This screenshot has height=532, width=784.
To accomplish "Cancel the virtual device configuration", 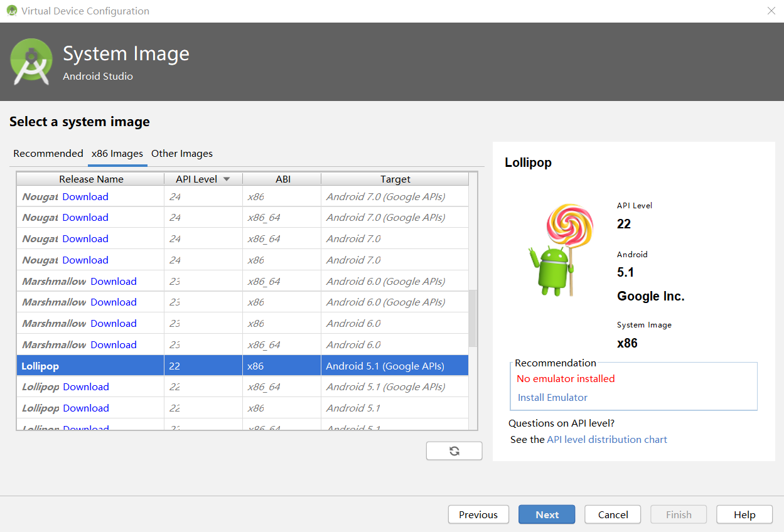I will pyautogui.click(x=613, y=514).
